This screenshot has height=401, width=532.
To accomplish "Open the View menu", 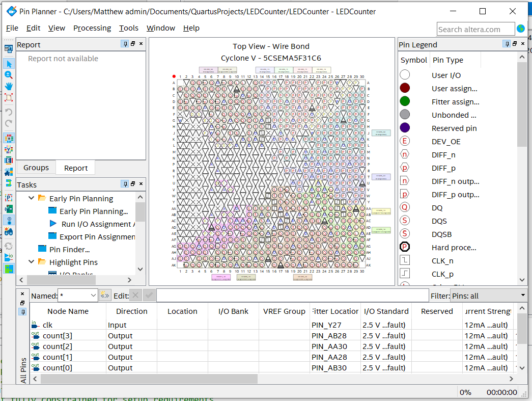I will (x=57, y=28).
